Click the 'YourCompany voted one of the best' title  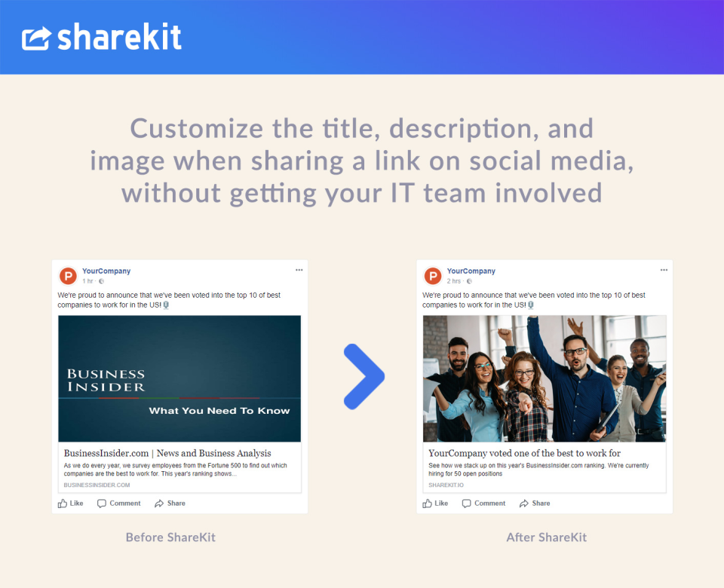click(x=524, y=453)
